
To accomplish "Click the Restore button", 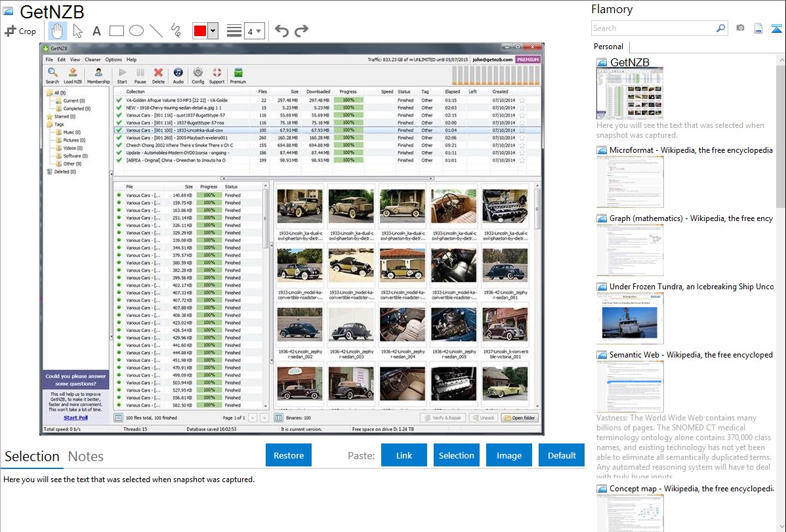I will 289,455.
